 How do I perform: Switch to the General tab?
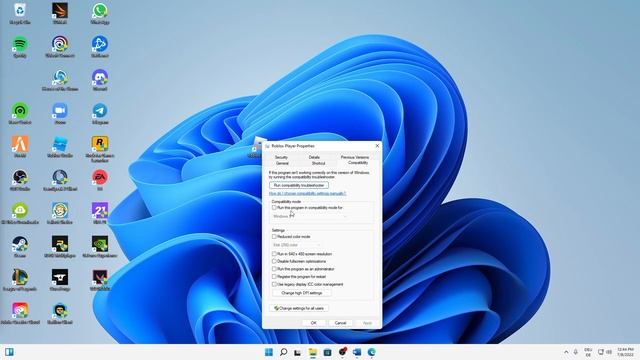point(282,163)
